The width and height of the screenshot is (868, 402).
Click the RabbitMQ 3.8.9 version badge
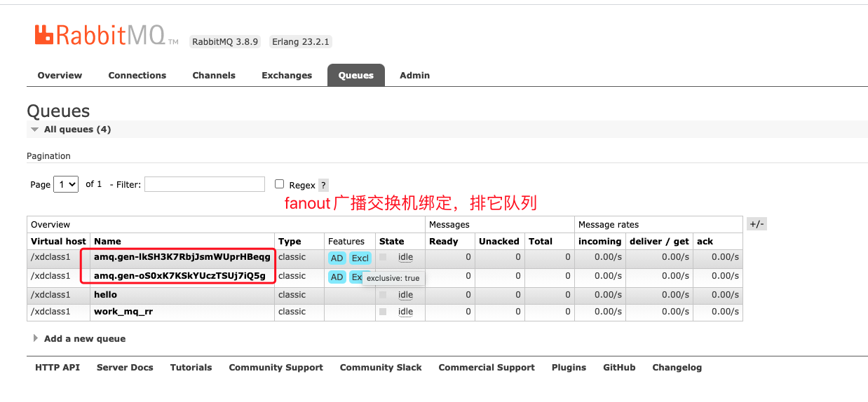(226, 41)
